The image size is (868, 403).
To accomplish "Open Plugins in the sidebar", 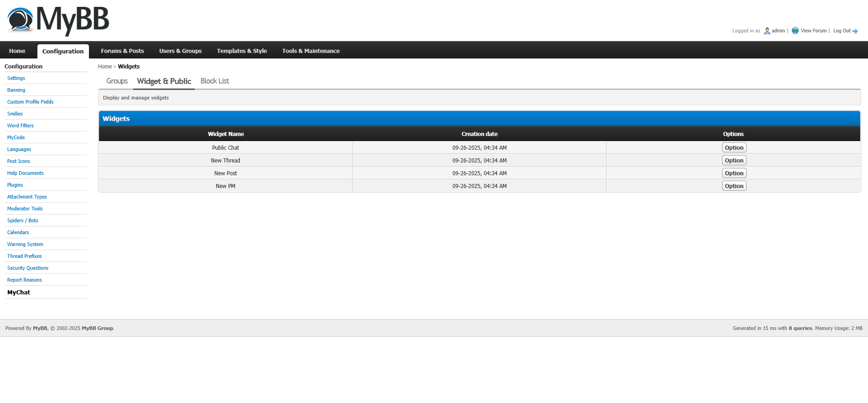I will pyautogui.click(x=15, y=185).
